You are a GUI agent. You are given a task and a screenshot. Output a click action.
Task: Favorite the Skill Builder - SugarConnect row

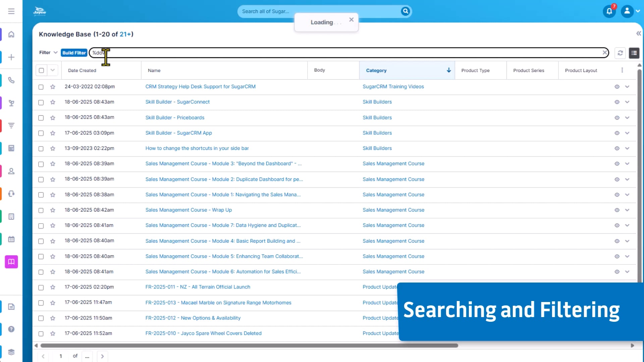(53, 102)
